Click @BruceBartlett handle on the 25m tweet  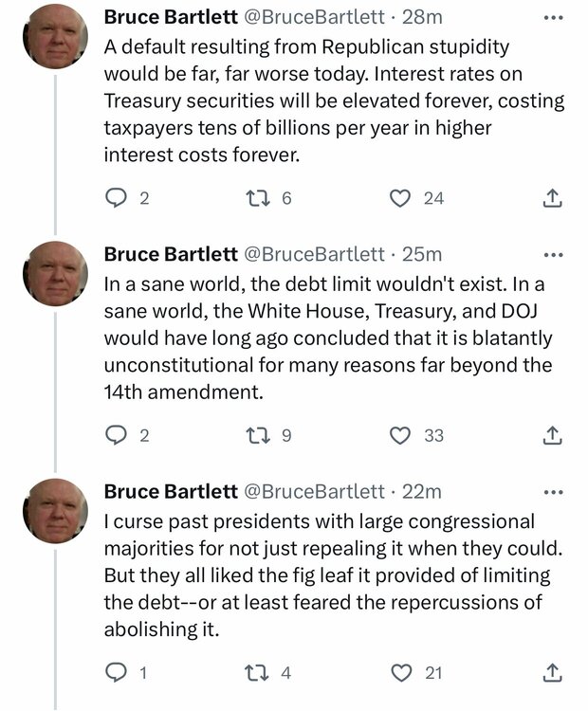[x=315, y=255]
